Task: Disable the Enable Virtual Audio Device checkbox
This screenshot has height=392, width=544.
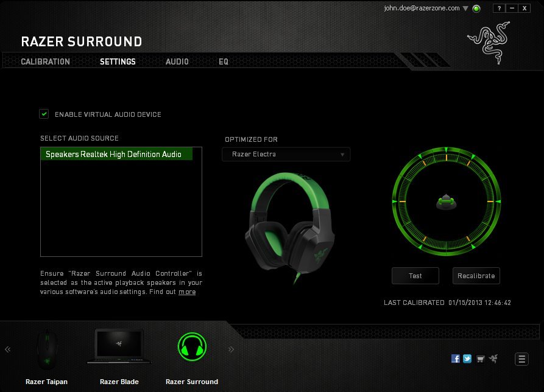Action: tap(44, 114)
